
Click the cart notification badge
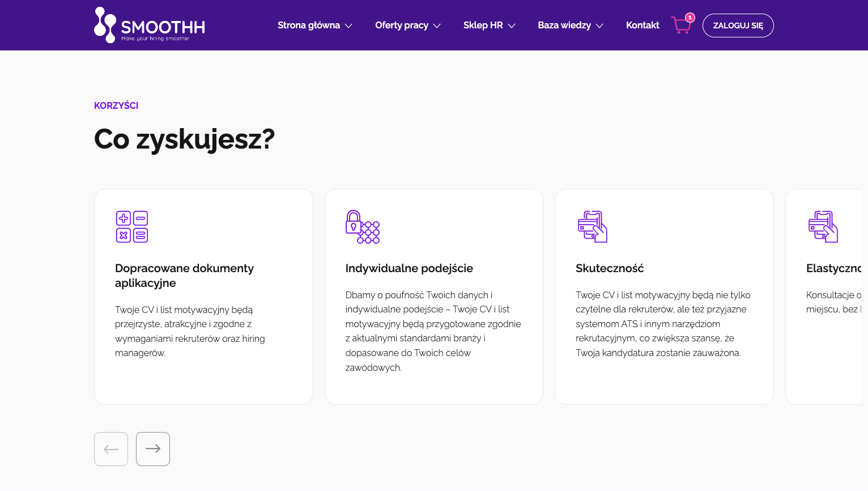[x=690, y=18]
